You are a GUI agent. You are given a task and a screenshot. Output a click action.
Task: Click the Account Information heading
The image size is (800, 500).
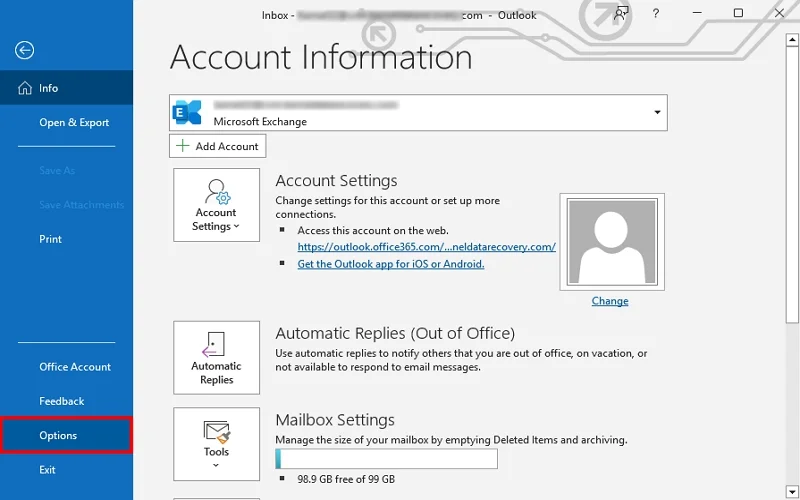click(321, 57)
